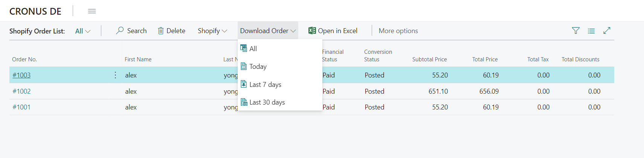Expand the All view selector dropdown
The image size is (644, 158).
pyautogui.click(x=83, y=31)
